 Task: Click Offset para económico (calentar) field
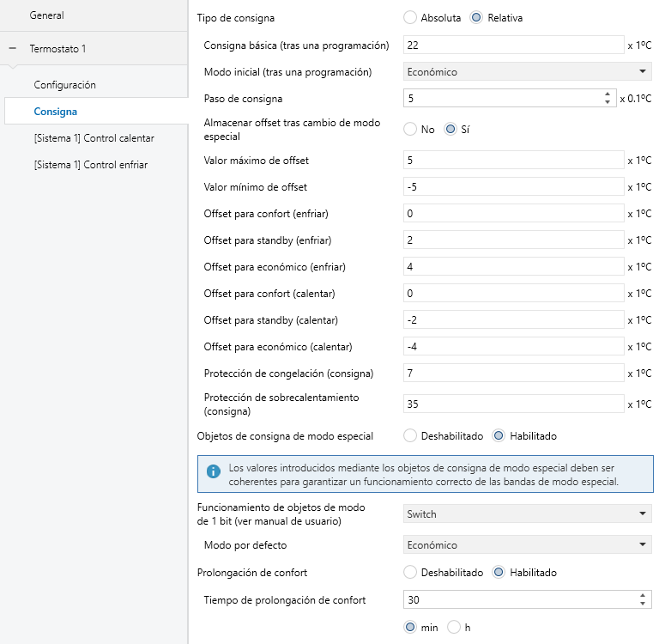514,346
